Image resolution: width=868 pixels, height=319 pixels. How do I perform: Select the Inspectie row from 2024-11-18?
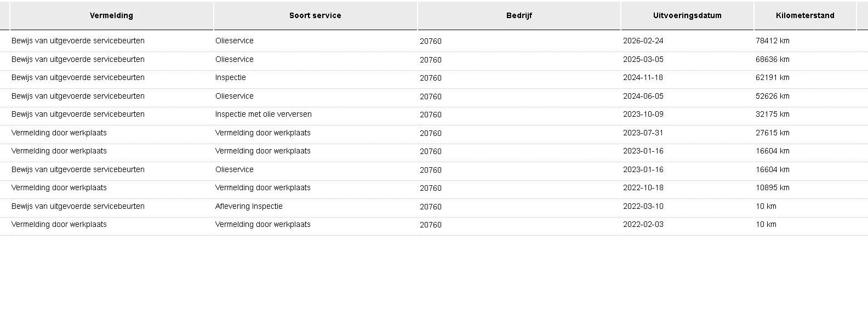click(x=434, y=78)
